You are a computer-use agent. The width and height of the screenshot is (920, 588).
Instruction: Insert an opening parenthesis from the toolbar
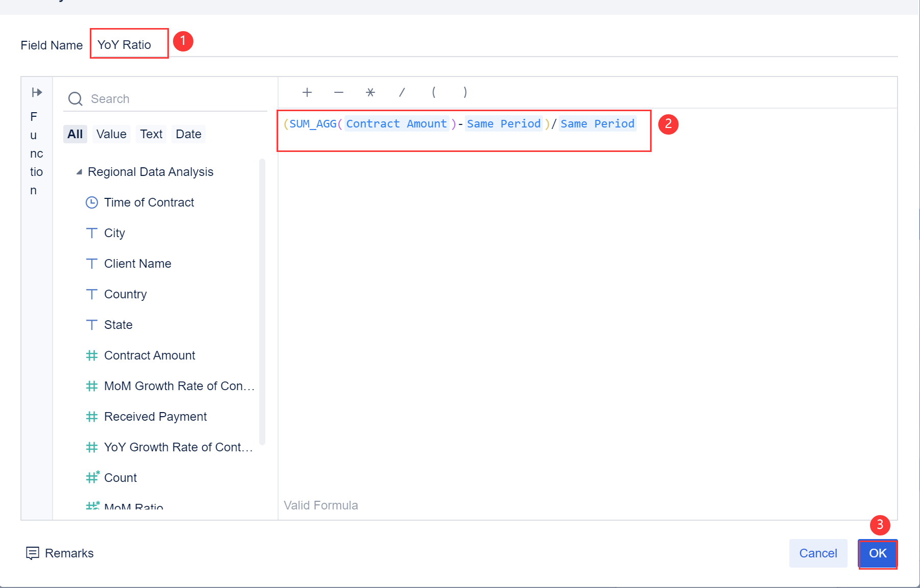pos(433,92)
